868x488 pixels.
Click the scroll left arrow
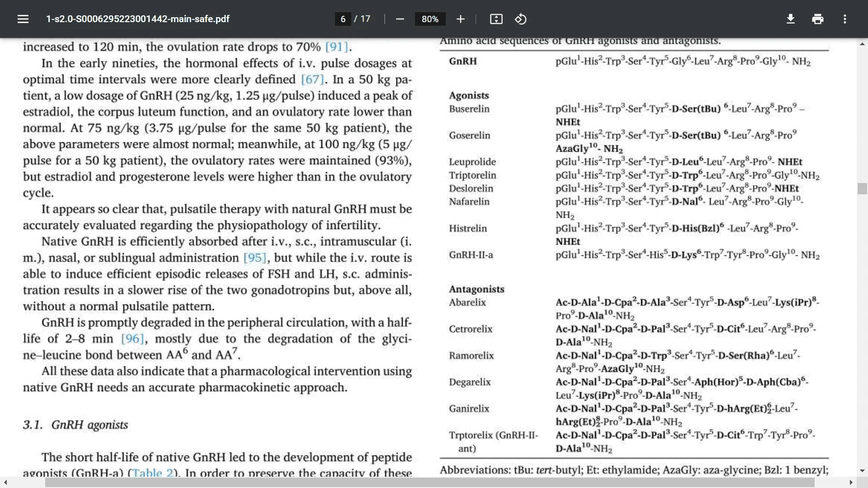point(5,483)
